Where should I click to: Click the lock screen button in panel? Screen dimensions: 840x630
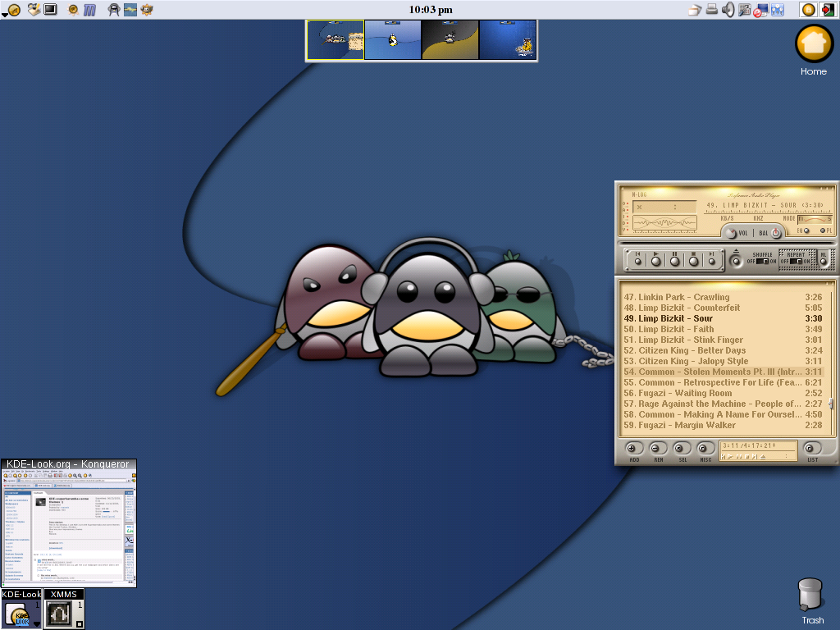coord(808,10)
